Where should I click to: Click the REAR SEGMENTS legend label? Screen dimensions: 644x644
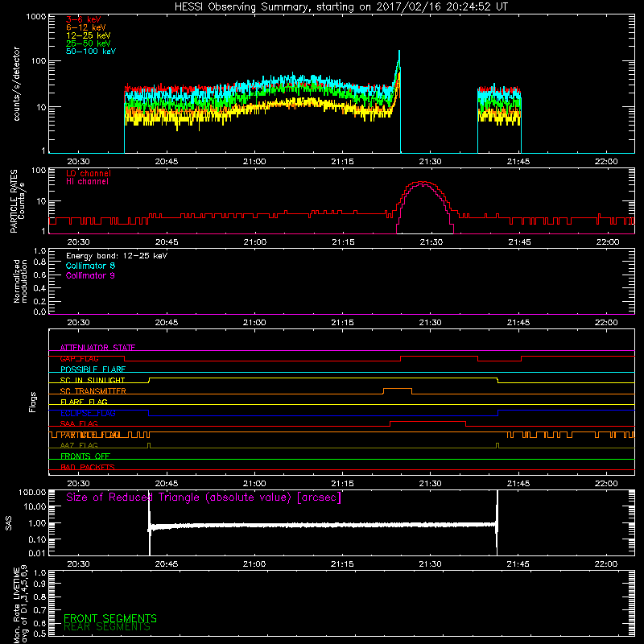point(107,627)
